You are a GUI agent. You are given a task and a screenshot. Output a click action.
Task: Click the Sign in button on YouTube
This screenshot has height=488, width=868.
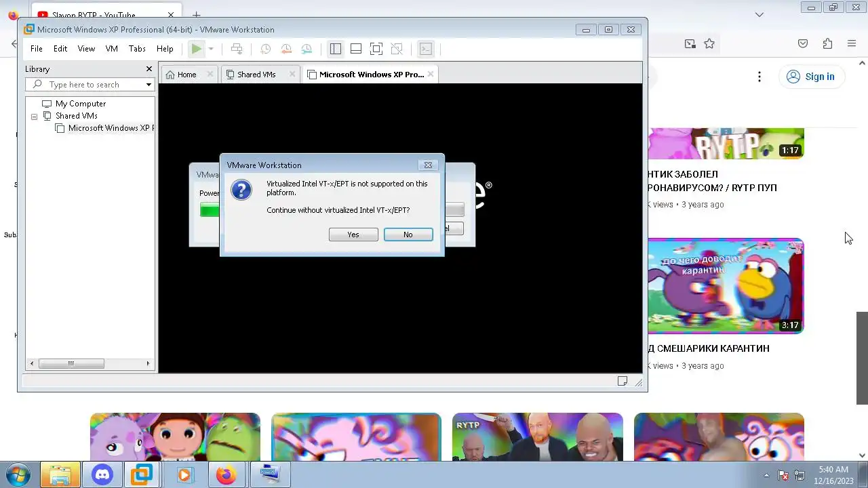[x=811, y=77]
